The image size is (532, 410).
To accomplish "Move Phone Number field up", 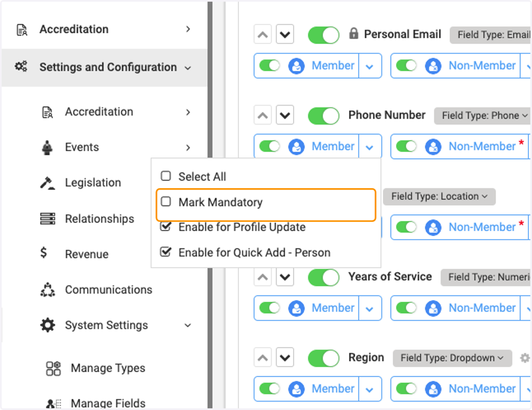I will point(263,115).
